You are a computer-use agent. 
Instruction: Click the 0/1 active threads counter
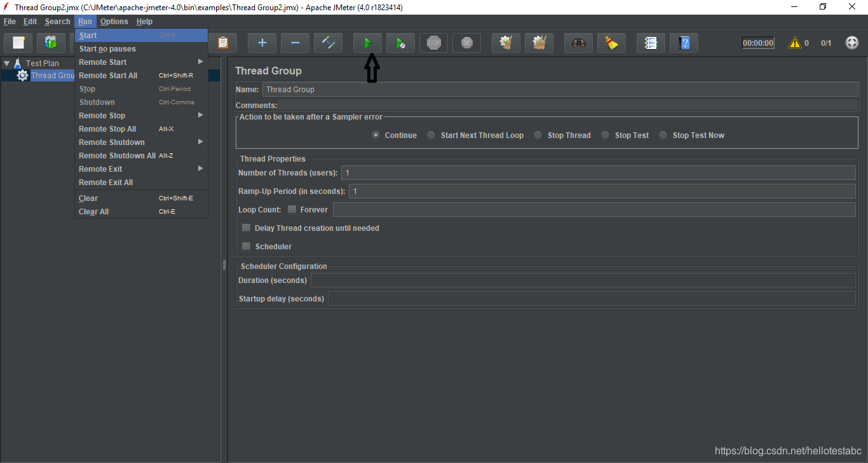point(826,43)
